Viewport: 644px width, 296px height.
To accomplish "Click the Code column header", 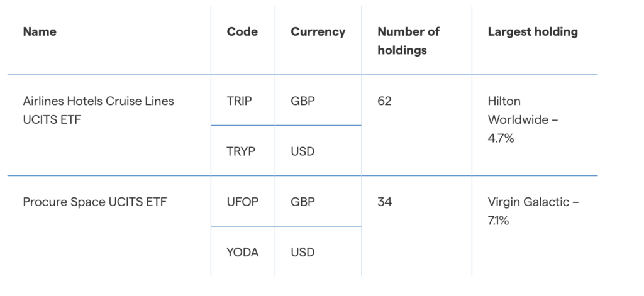I will (x=242, y=31).
